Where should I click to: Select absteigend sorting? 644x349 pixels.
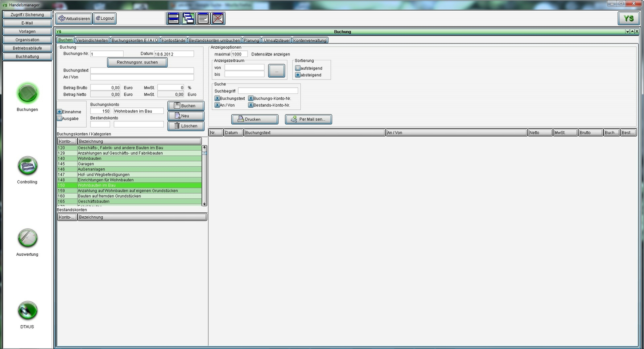(x=298, y=75)
